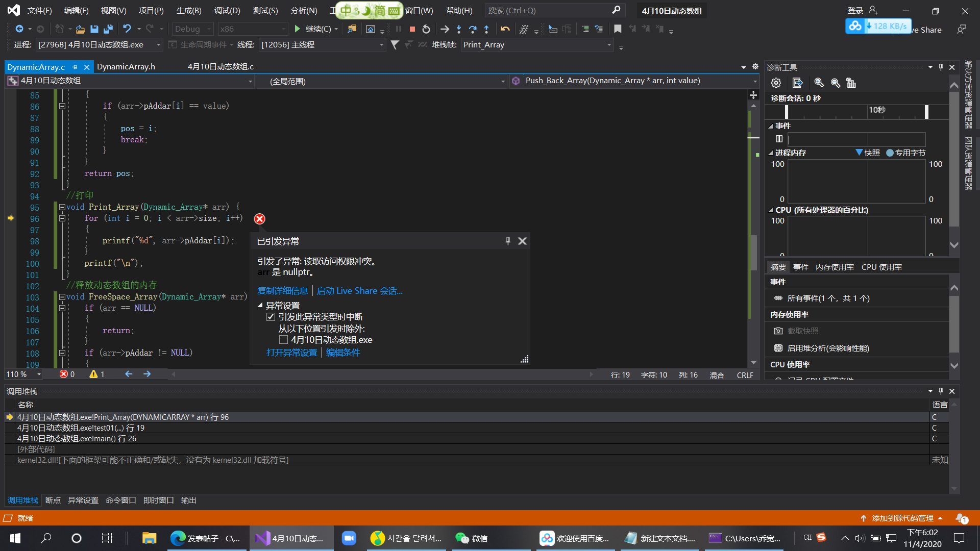The image size is (980, 551).
Task: Click the split editor icon above scrollbar
Action: (x=753, y=95)
